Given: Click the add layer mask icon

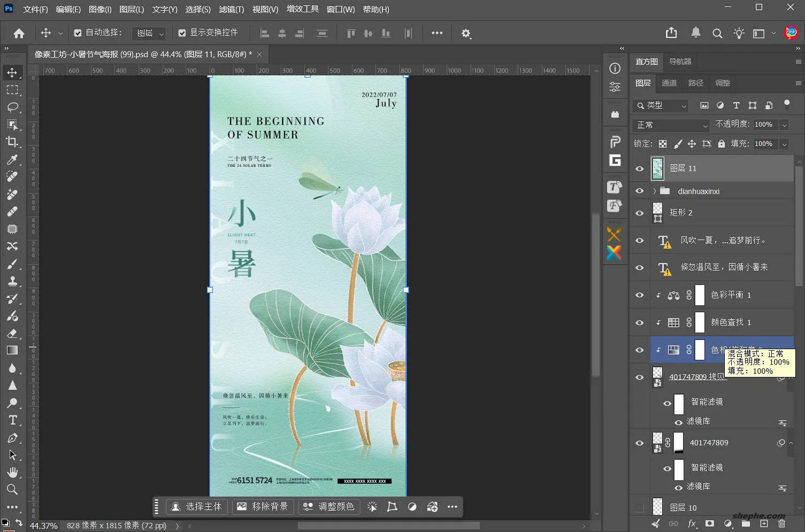Looking at the screenshot, I should 709,523.
